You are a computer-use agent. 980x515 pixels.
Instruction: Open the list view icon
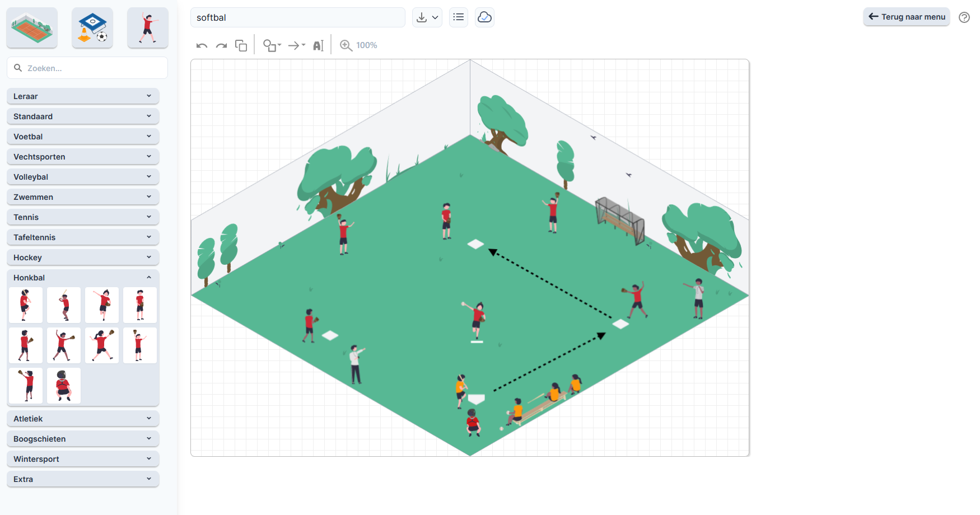click(x=459, y=17)
